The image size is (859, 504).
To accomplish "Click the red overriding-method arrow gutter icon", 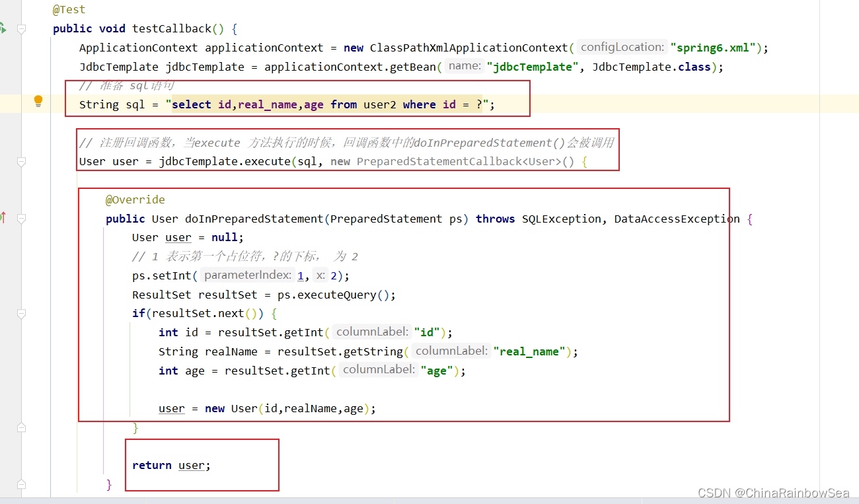I will pyautogui.click(x=3, y=217).
